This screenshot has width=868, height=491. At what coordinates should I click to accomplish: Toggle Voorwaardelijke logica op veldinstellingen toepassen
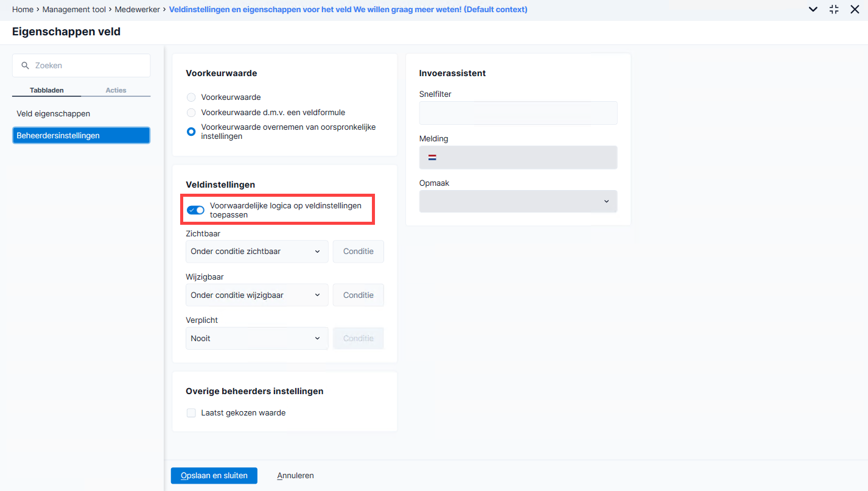[x=195, y=210]
